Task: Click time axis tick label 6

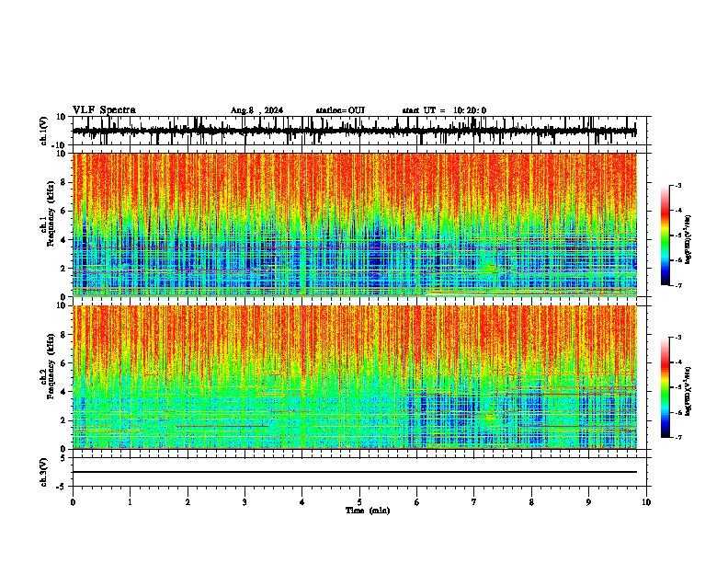Action: coord(417,502)
